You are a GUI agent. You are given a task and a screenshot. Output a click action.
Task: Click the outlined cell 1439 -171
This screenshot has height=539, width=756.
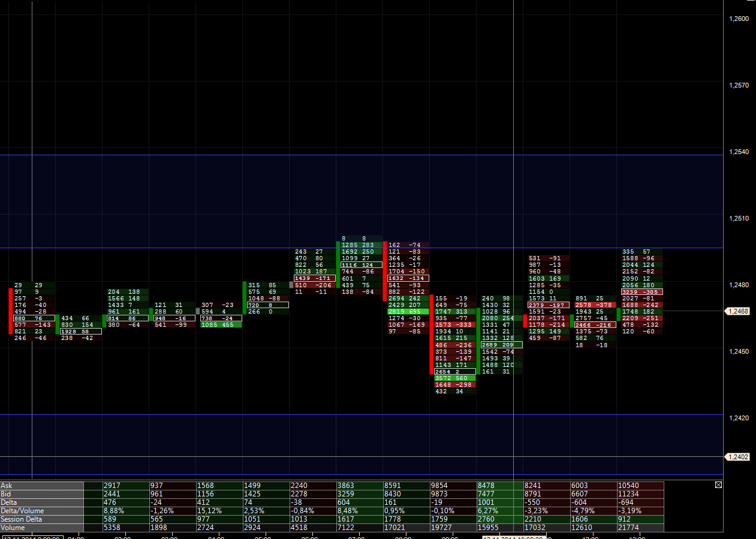pyautogui.click(x=315, y=279)
